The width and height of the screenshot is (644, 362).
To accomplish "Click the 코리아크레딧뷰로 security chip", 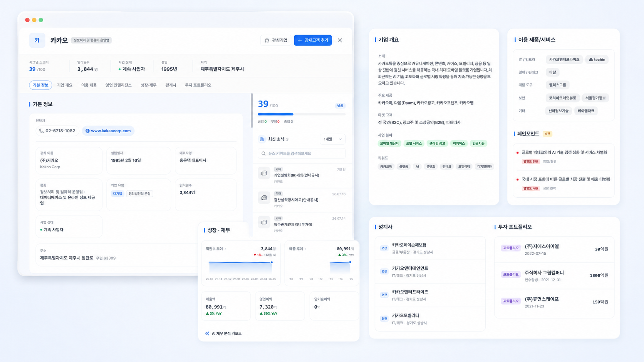I will point(563,98).
